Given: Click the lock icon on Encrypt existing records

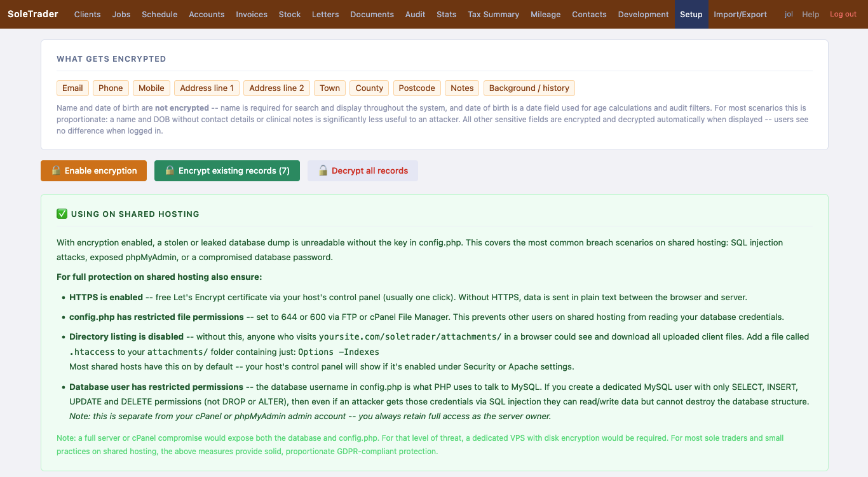Looking at the screenshot, I should coord(170,170).
